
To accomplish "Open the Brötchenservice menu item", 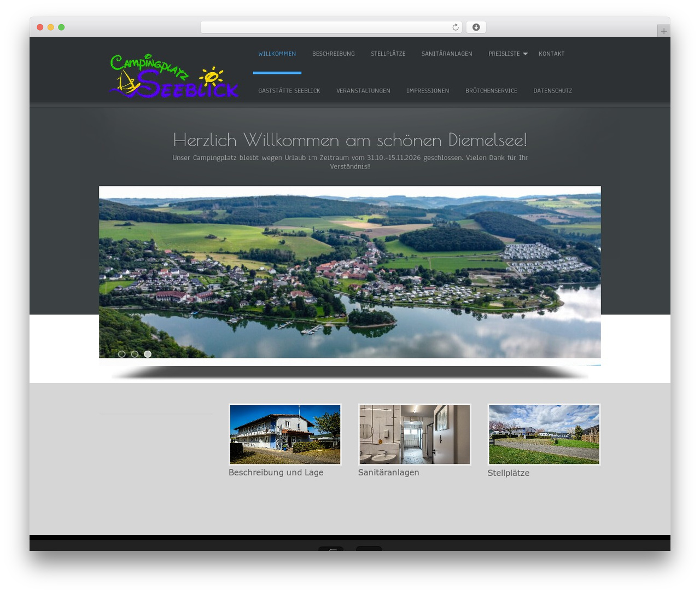I will coord(491,91).
